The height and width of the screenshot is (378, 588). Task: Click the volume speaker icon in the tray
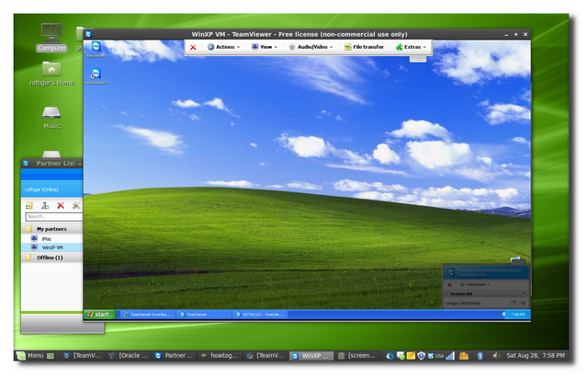(496, 356)
